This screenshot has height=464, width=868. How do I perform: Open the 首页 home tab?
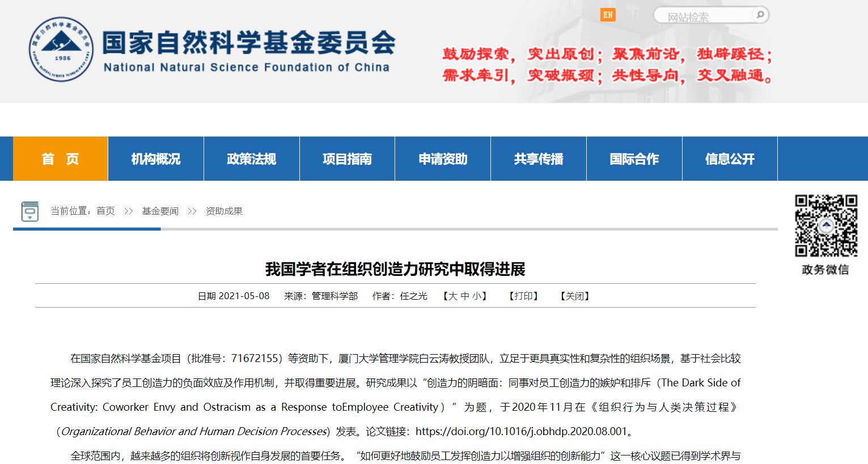60,159
